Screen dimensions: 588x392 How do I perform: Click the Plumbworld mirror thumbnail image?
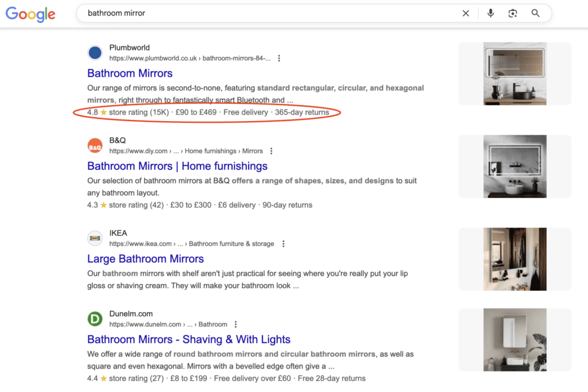tap(514, 73)
